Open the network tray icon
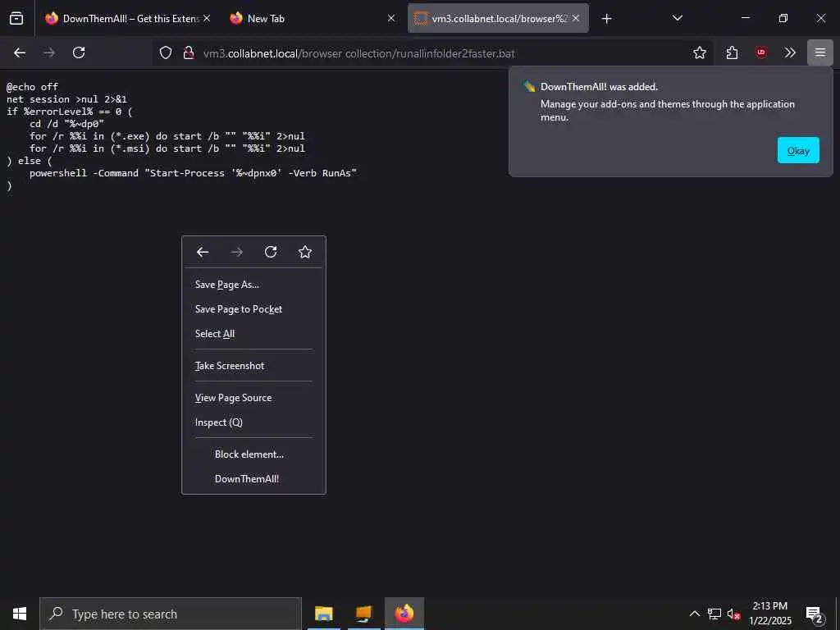Image resolution: width=840 pixels, height=630 pixels. point(714,614)
